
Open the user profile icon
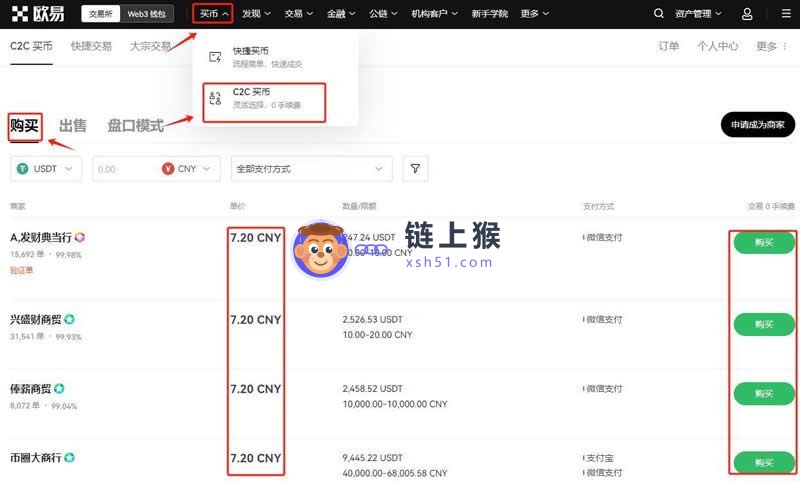pos(747,14)
